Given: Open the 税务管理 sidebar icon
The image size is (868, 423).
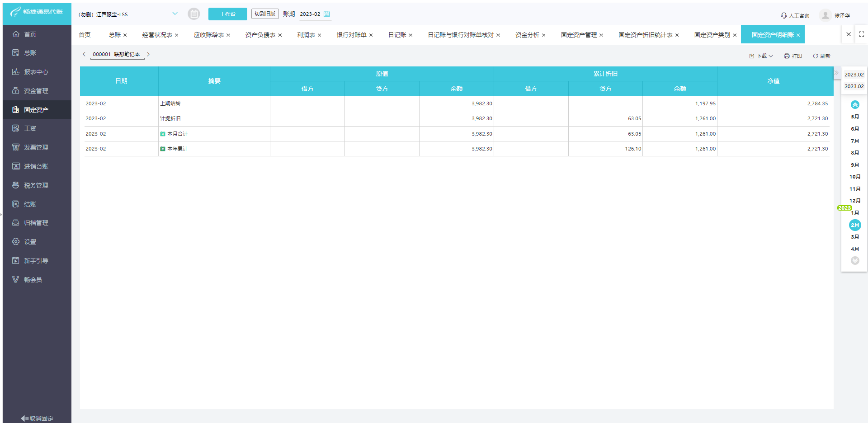Looking at the screenshot, I should tap(16, 185).
